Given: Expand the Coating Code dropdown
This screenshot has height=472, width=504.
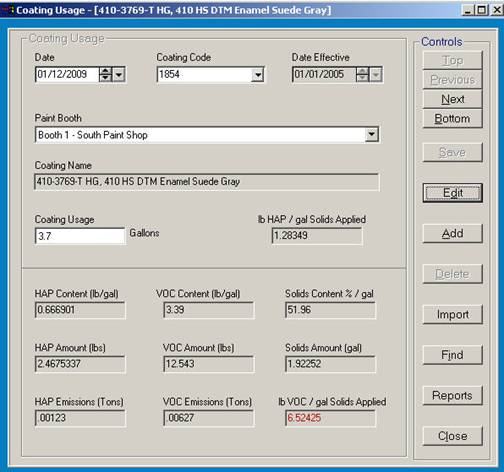Looking at the screenshot, I should coord(257,75).
